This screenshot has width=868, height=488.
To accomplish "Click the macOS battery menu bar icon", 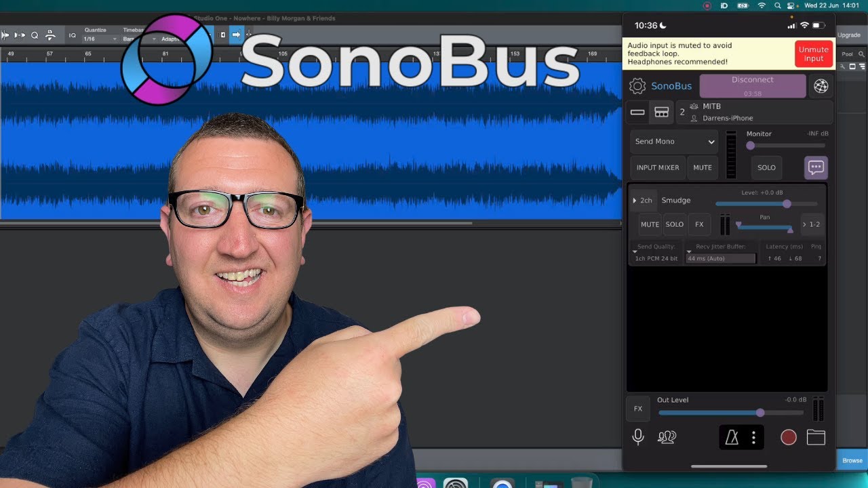I will [x=743, y=5].
